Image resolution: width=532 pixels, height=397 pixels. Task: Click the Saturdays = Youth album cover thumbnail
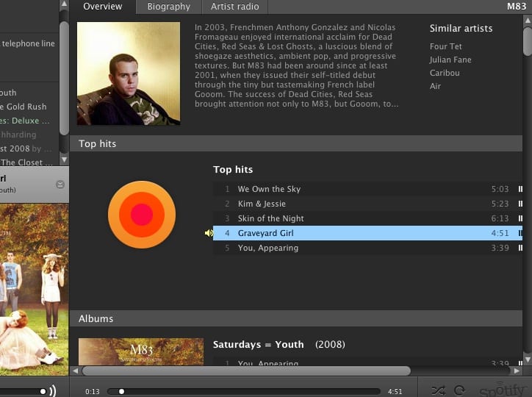coord(141,352)
